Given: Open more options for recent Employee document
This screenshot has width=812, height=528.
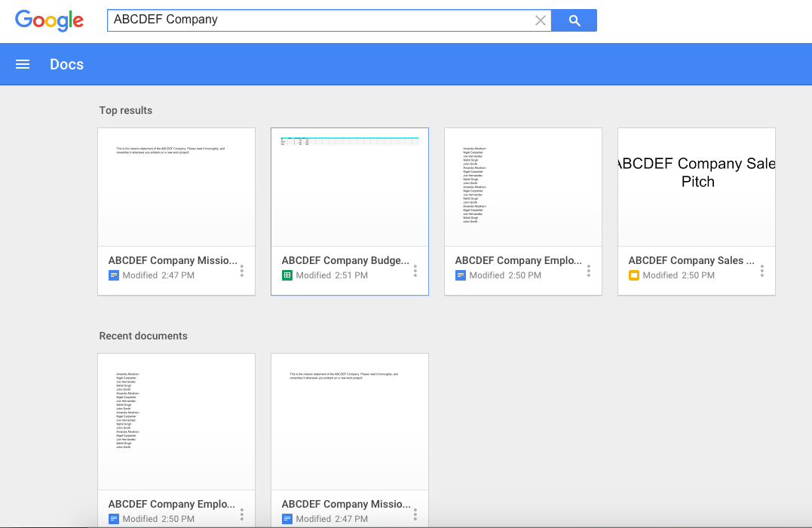Looking at the screenshot, I should pyautogui.click(x=242, y=514).
